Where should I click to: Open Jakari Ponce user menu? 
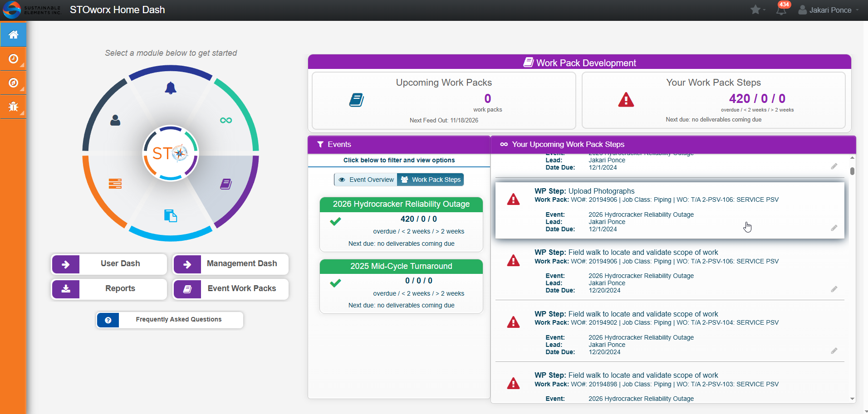[829, 10]
